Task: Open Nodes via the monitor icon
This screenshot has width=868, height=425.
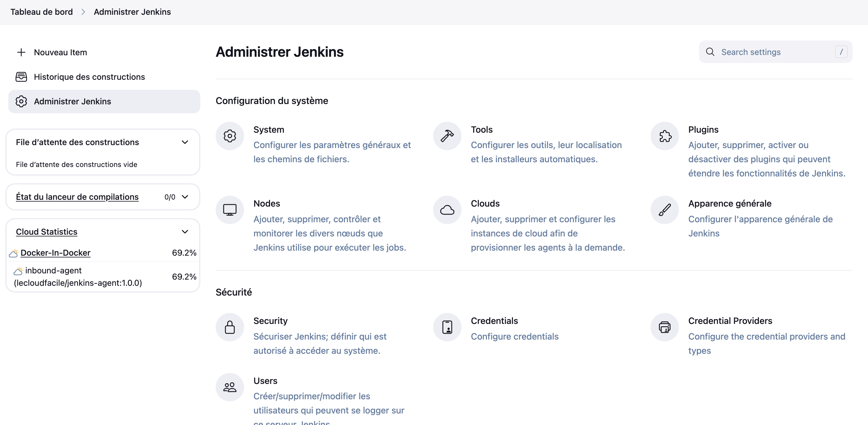Action: click(230, 210)
